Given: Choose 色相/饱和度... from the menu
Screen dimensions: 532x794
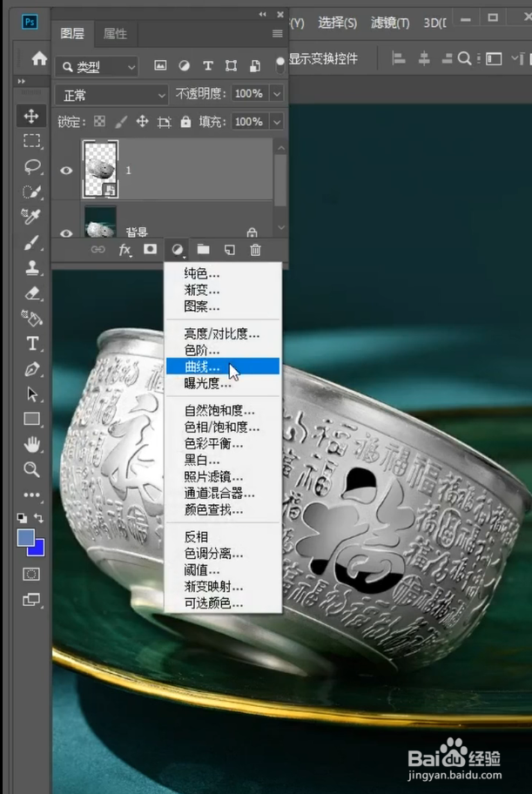Looking at the screenshot, I should (222, 427).
